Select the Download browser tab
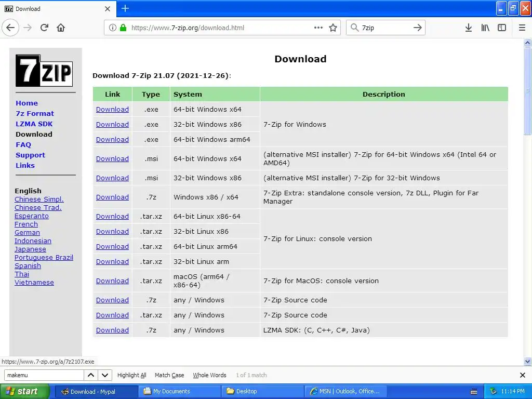 [58, 9]
